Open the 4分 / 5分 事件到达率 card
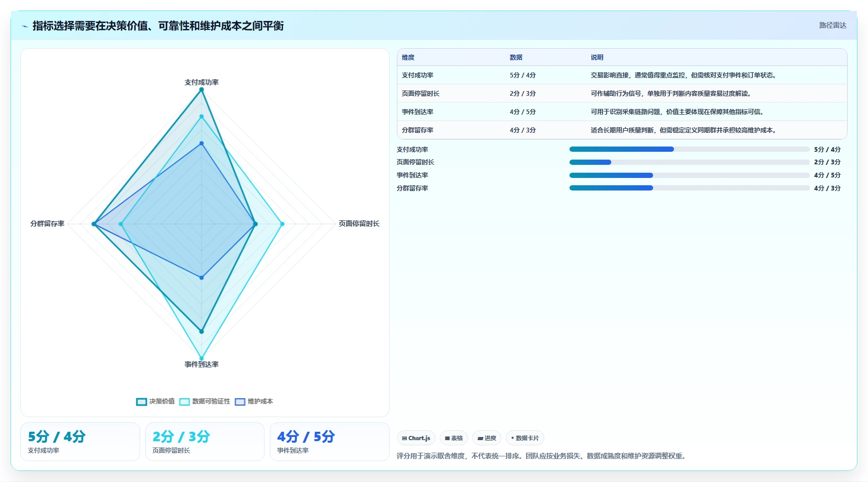Screen dimensions: 868x482 click(329, 442)
